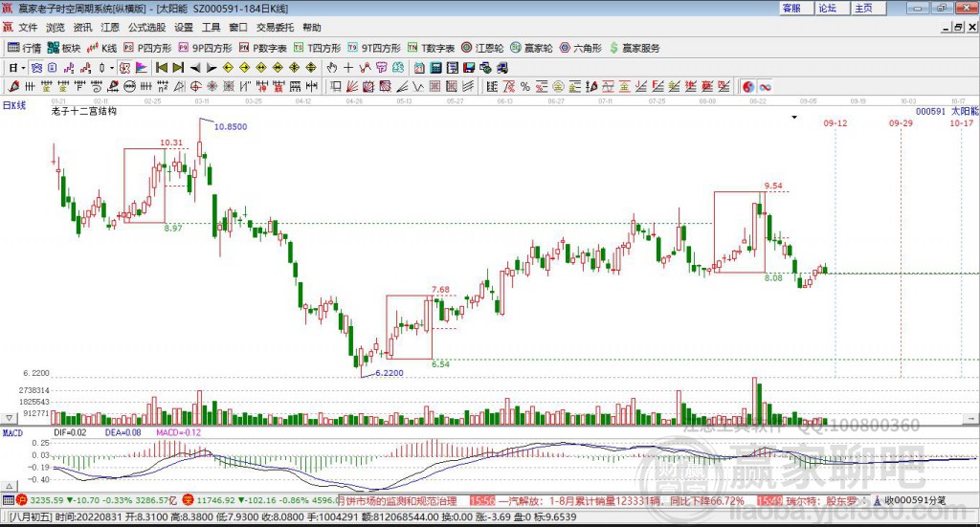Image resolution: width=980 pixels, height=527 pixels.
Task: Open the calculator icon in toolbar
Action: [x=436, y=68]
